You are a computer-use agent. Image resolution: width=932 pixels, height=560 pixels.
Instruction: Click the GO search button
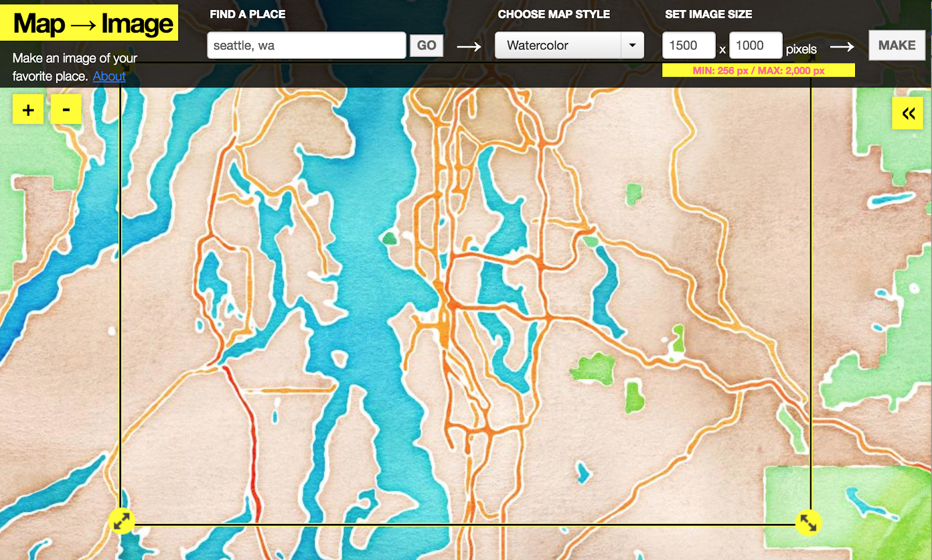(426, 45)
